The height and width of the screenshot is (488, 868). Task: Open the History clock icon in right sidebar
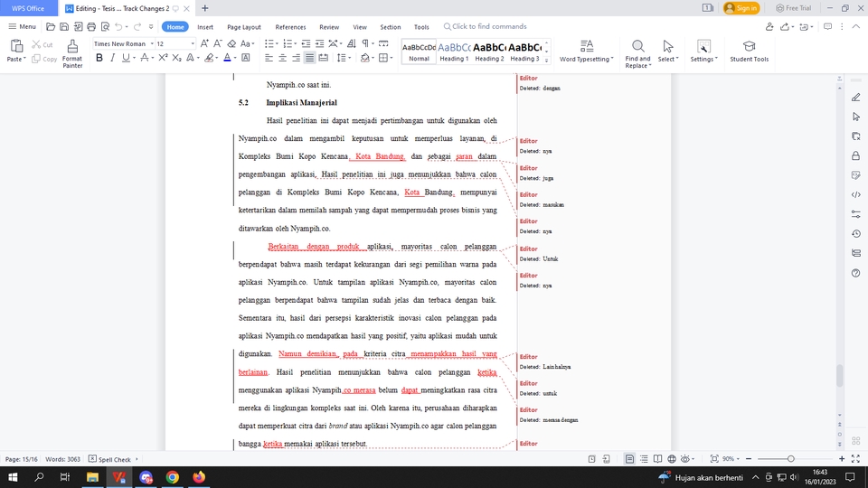(x=856, y=233)
